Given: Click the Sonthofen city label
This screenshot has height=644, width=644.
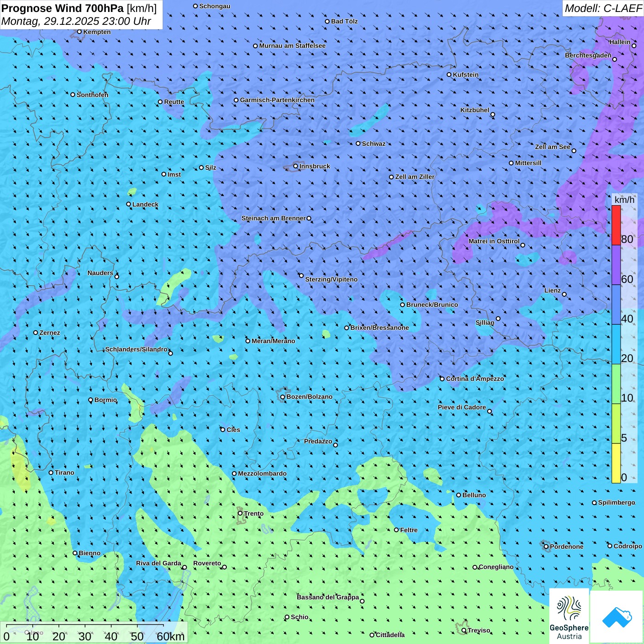Looking at the screenshot, I should point(92,95).
